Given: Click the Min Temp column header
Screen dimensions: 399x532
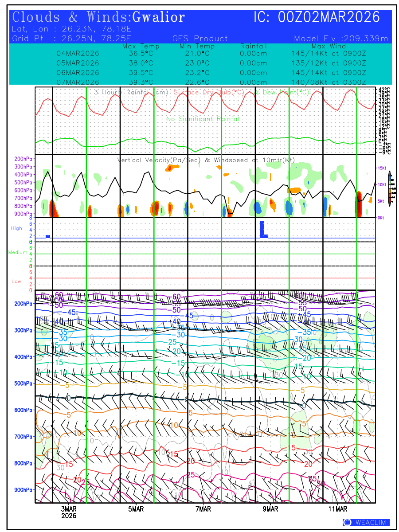Looking at the screenshot, I should pos(197,46).
